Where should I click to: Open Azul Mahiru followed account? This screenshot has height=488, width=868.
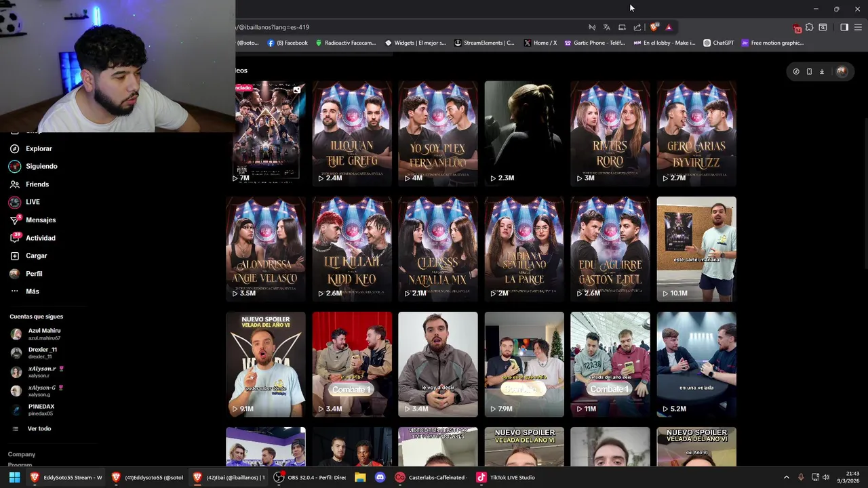(x=36, y=334)
